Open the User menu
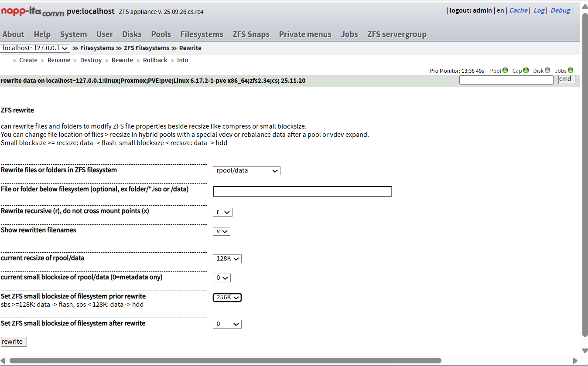588x366 pixels. 105,34
